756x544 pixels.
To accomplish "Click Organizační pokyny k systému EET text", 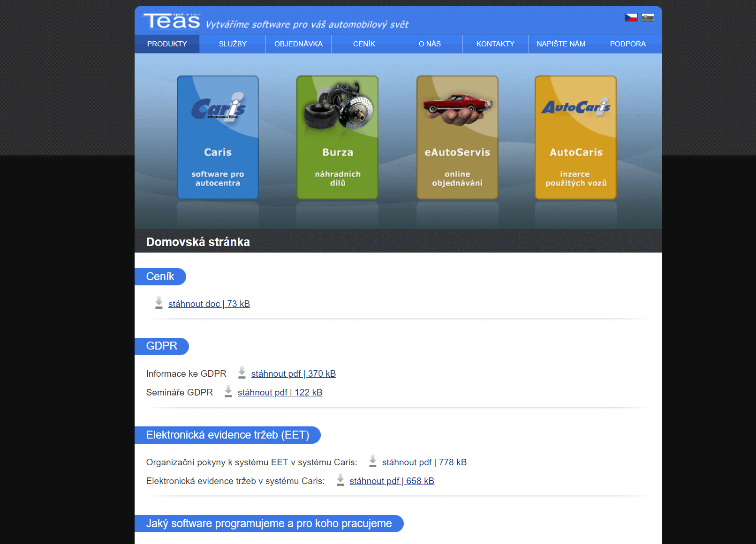I will pyautogui.click(x=252, y=462).
